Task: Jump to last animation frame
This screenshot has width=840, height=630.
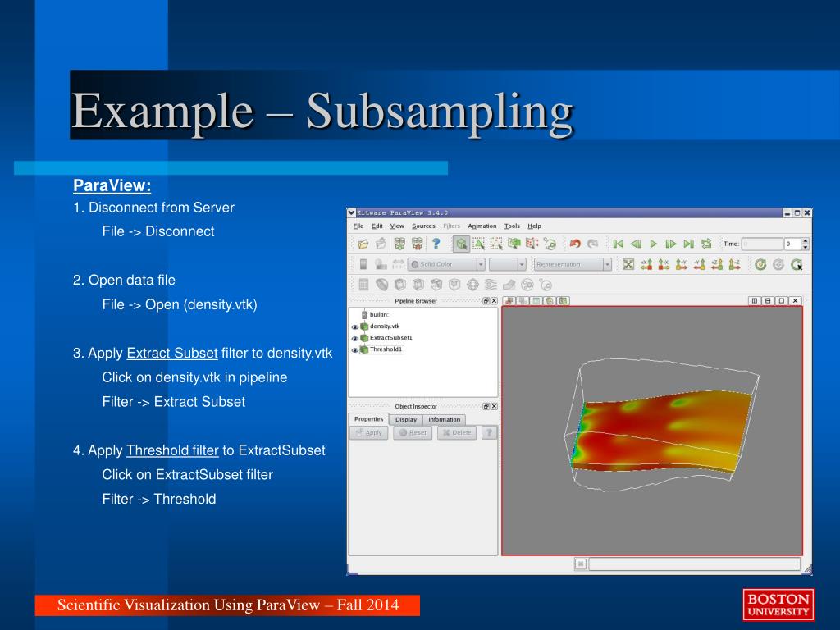Action: pos(688,244)
